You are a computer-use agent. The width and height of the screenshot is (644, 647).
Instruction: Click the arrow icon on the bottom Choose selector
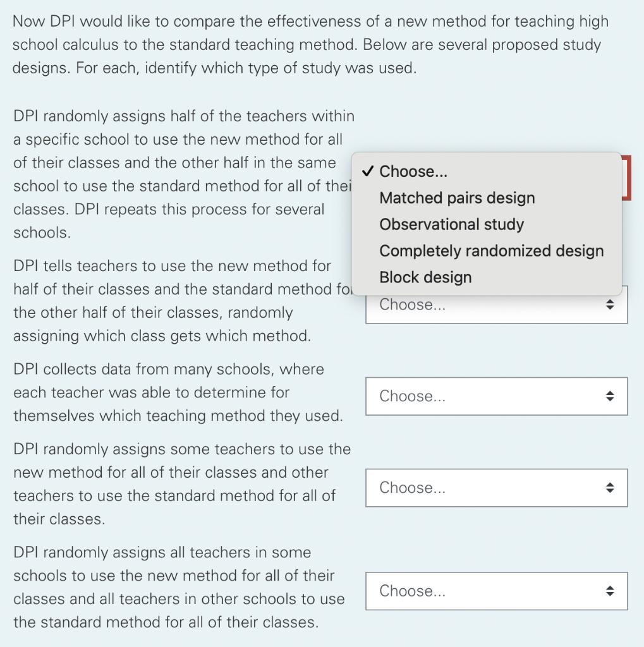coord(611,591)
